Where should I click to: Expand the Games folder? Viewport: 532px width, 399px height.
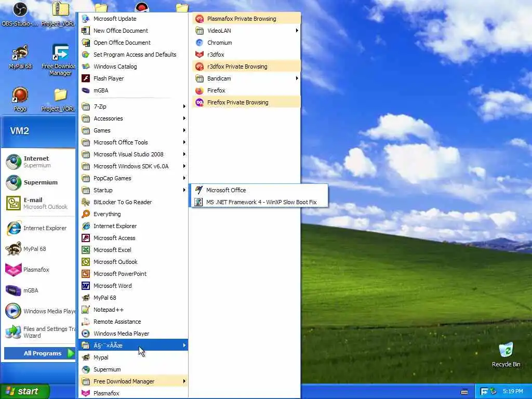[x=134, y=130]
